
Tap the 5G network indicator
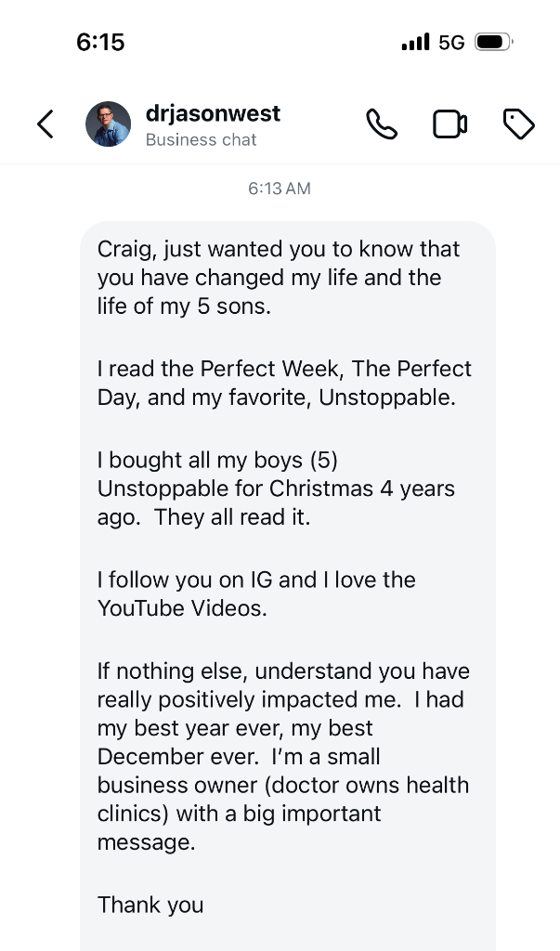click(x=450, y=41)
